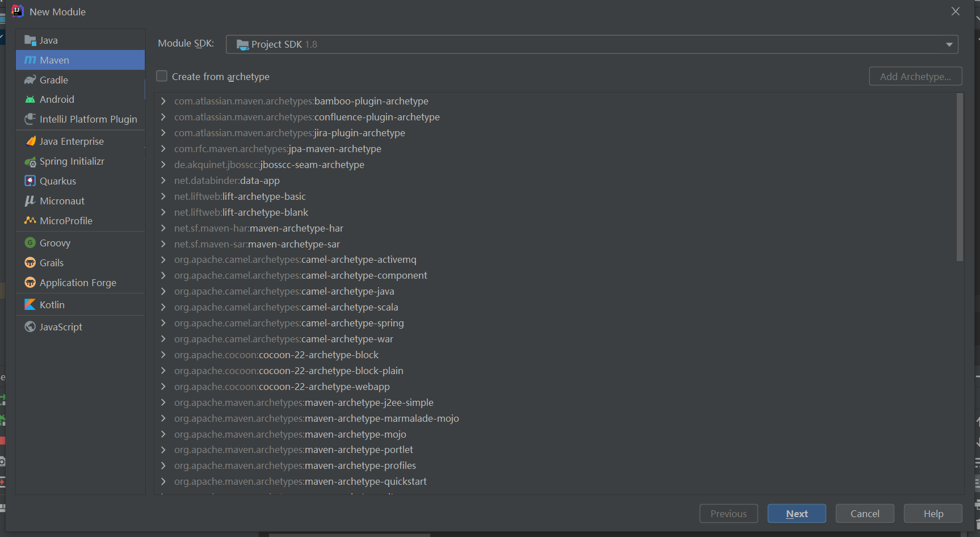This screenshot has width=980, height=537.
Task: Click the Spring Initializr leaf icon
Action: click(x=30, y=162)
